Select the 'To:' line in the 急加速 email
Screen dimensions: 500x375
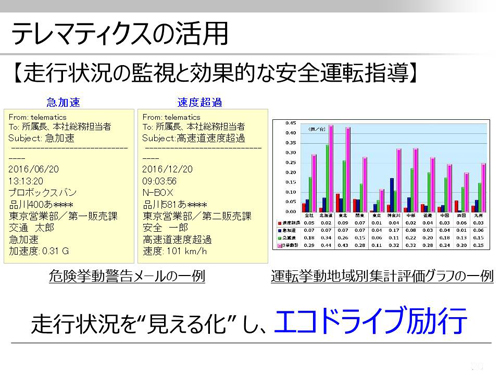coord(60,127)
